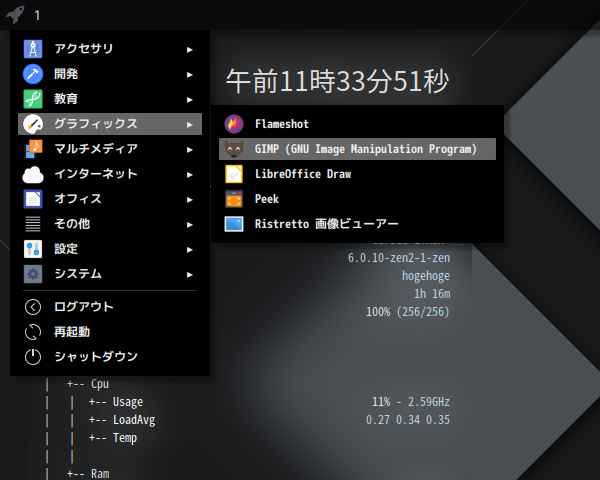Viewport: 600px width, 480px height.
Task: Click the 設定 sliders icon
Action: [x=33, y=249]
